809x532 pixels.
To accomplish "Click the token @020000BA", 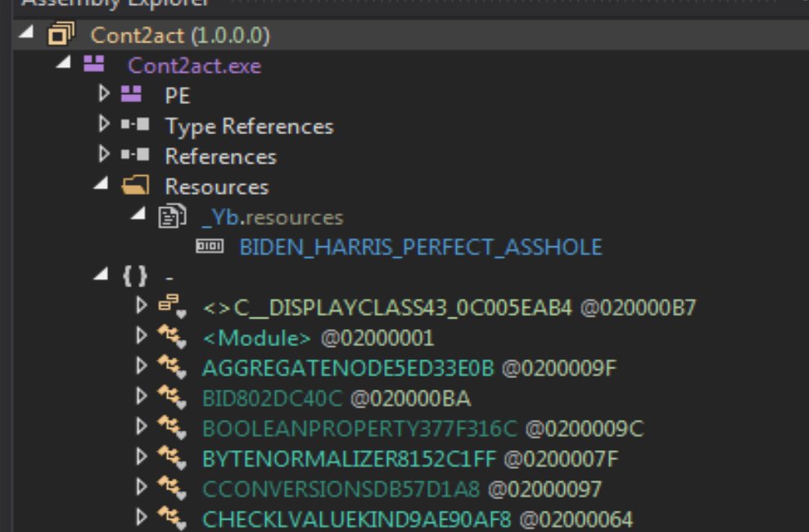I will pyautogui.click(x=411, y=399).
